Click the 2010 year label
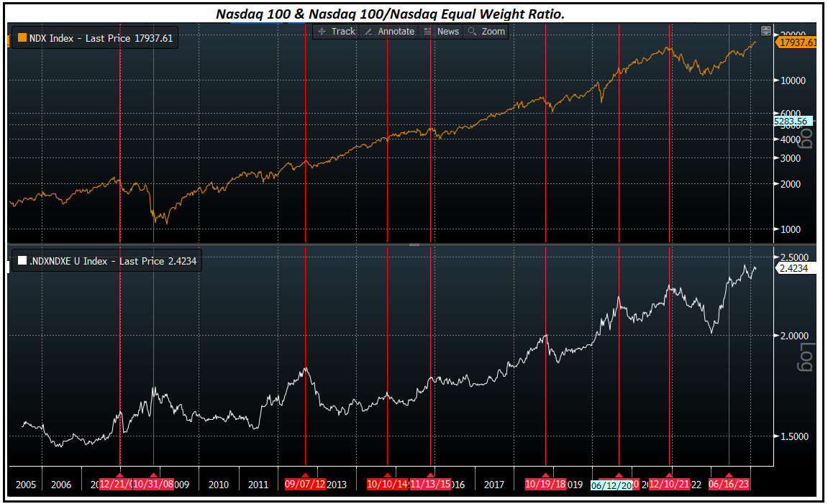Screen dimensions: 828x504 click(219, 485)
